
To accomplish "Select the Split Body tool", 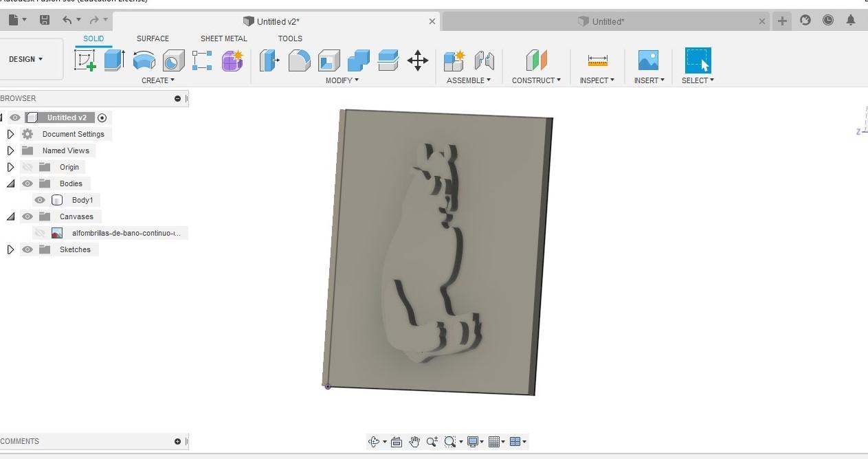I will point(388,60).
